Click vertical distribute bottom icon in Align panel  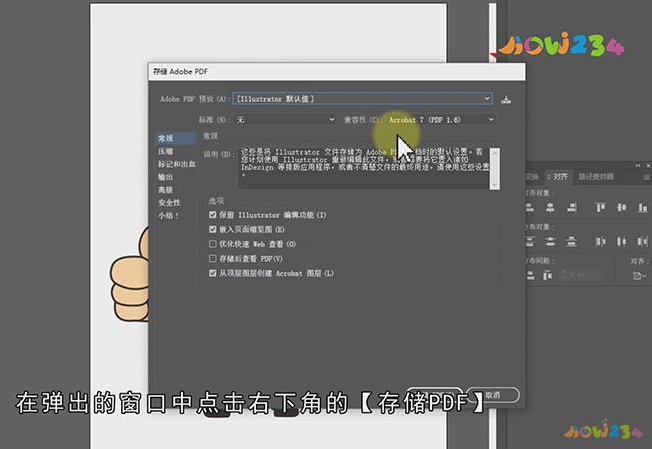pos(572,241)
